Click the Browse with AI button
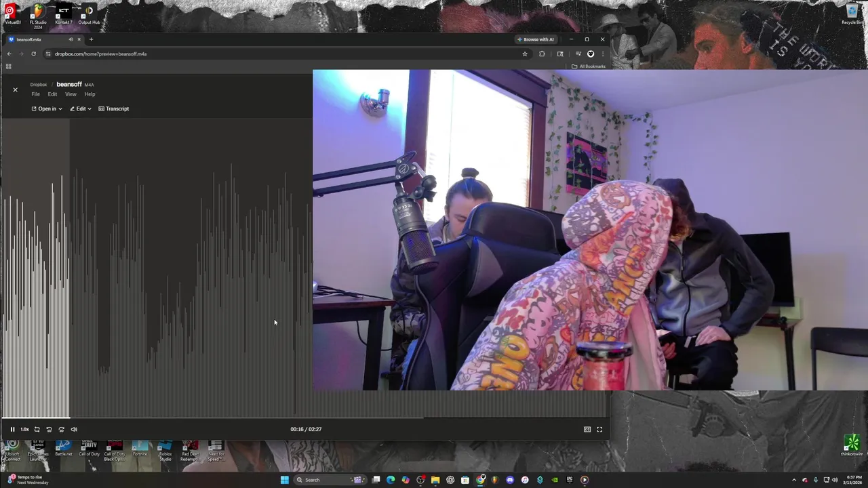 535,39
